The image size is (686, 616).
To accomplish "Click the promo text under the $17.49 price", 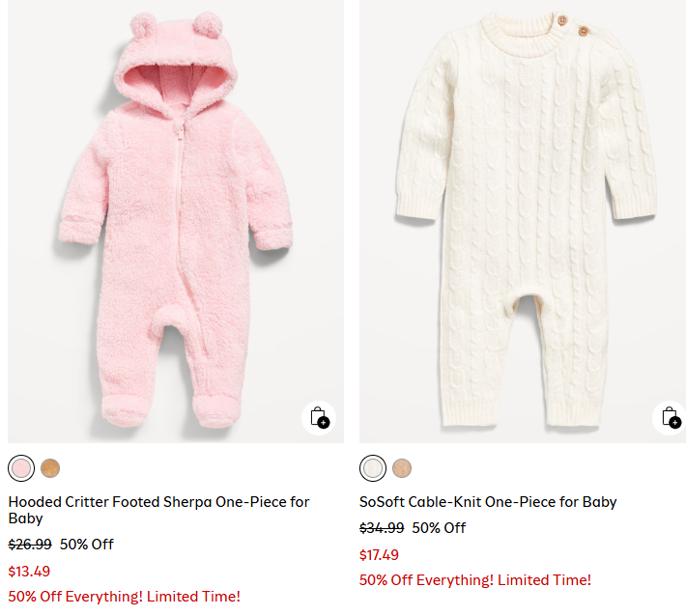I will 474,580.
